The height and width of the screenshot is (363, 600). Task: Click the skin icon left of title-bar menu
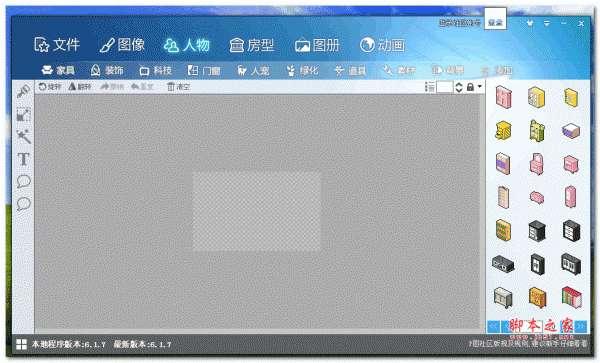click(x=530, y=23)
